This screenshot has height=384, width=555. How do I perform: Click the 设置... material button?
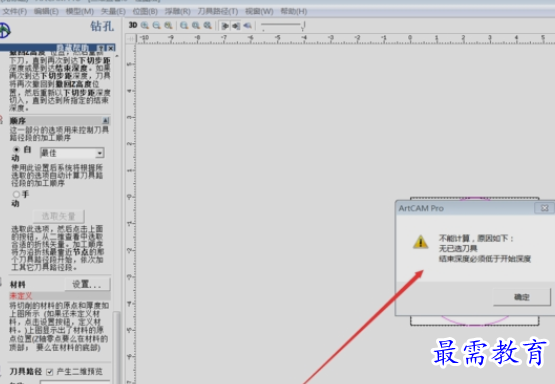point(87,284)
